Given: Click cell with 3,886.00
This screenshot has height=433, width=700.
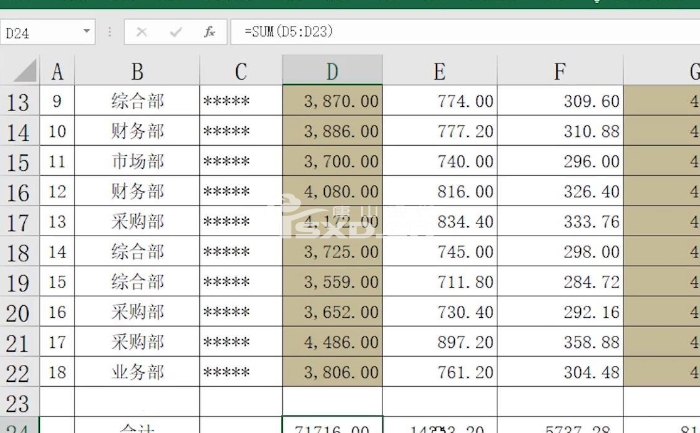Looking at the screenshot, I should point(333,131).
